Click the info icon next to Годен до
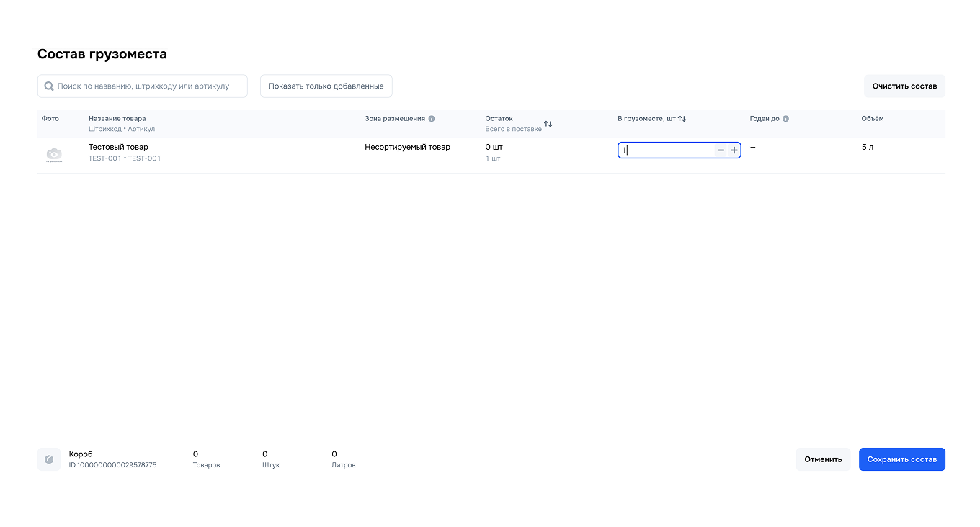 click(785, 119)
